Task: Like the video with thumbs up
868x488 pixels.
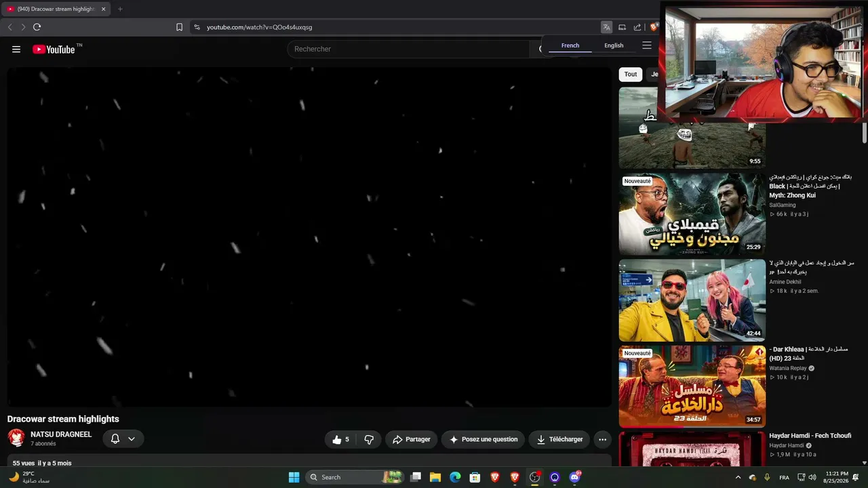Action: point(340,439)
